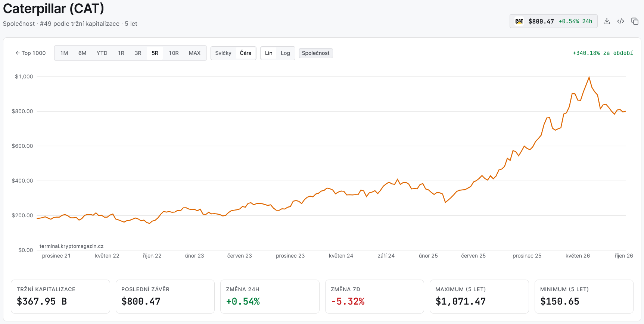Screen dimensions: 644x324
Task: Click the červen 23 x-axis label
Action: click(240, 256)
